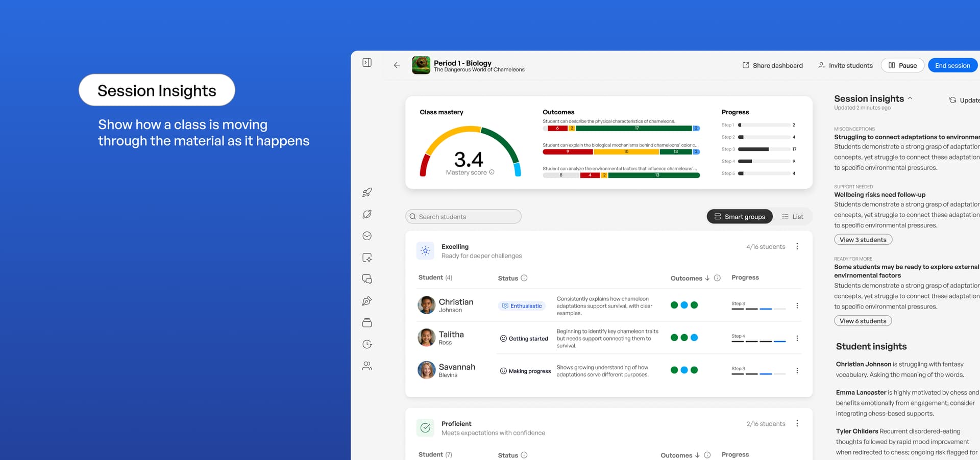Click Savannah Blevins's avatar
This screenshot has height=460, width=980.
[426, 370]
